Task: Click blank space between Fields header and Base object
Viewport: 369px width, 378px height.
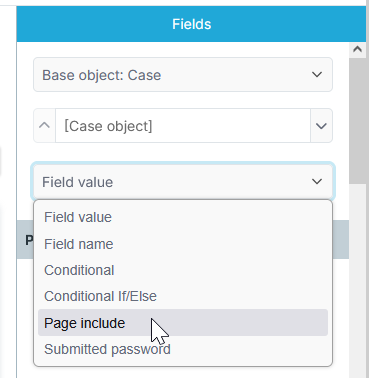Action: click(183, 50)
